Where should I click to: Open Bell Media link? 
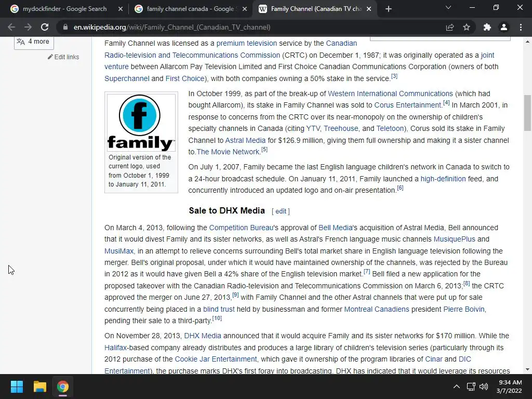coord(335,228)
